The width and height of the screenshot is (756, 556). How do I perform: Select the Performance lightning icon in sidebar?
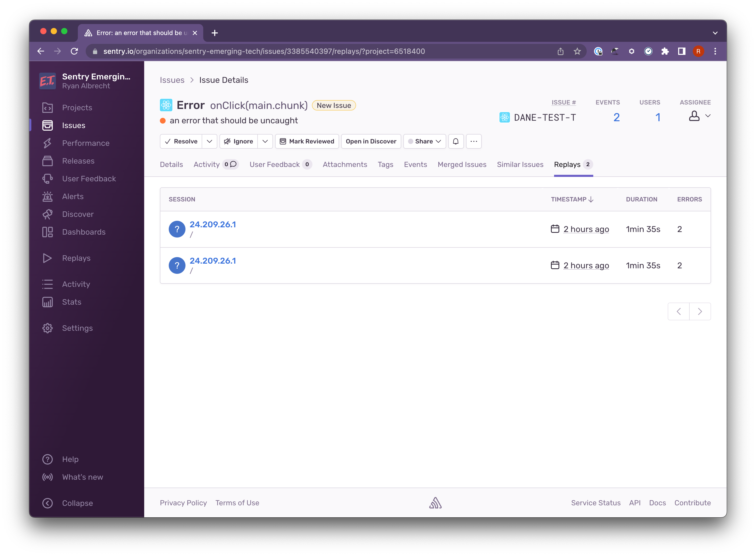coord(48,143)
